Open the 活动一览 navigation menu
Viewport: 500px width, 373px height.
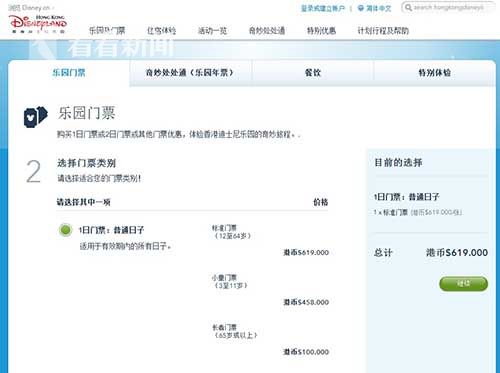(x=212, y=31)
